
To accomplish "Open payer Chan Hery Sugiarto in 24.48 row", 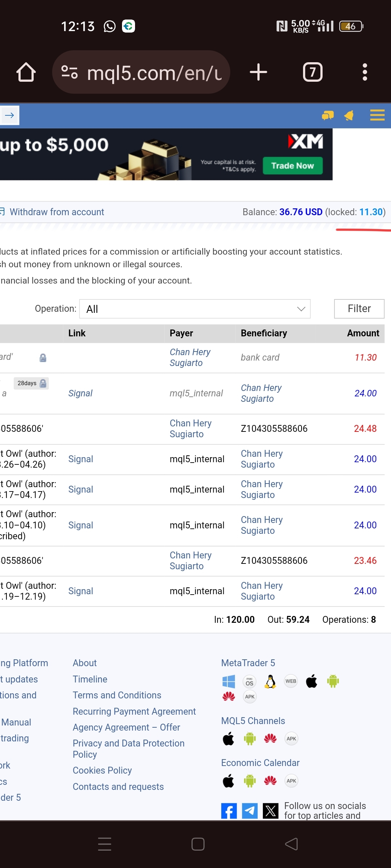I will point(191,429).
